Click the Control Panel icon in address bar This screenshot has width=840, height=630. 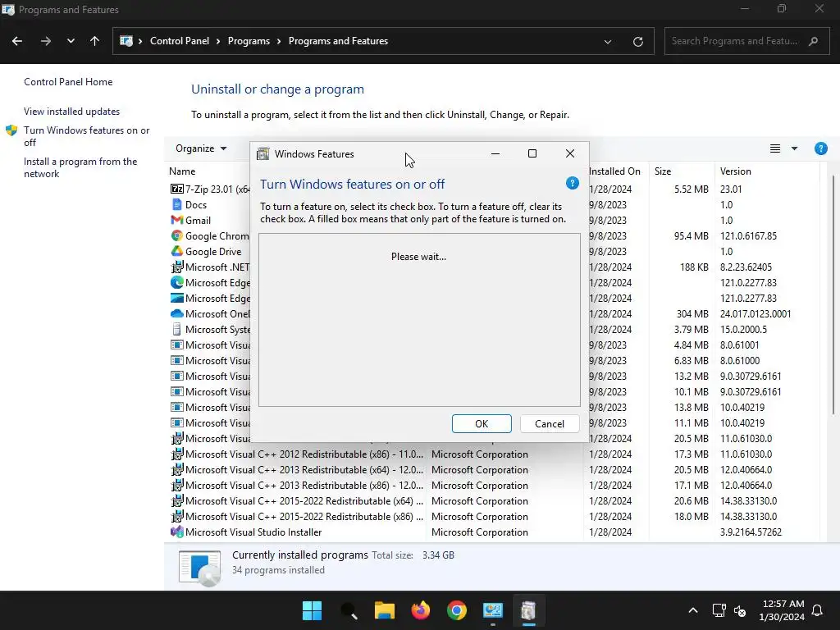click(x=126, y=41)
